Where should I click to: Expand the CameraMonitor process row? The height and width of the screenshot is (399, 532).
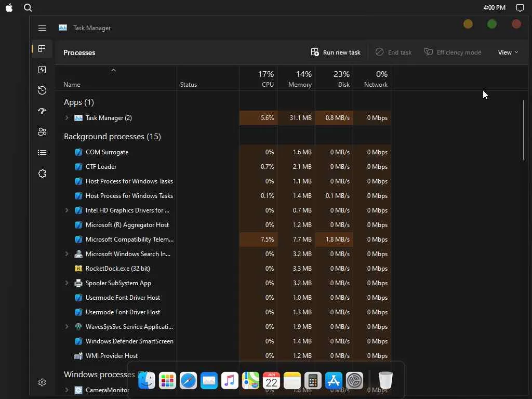coord(67,390)
